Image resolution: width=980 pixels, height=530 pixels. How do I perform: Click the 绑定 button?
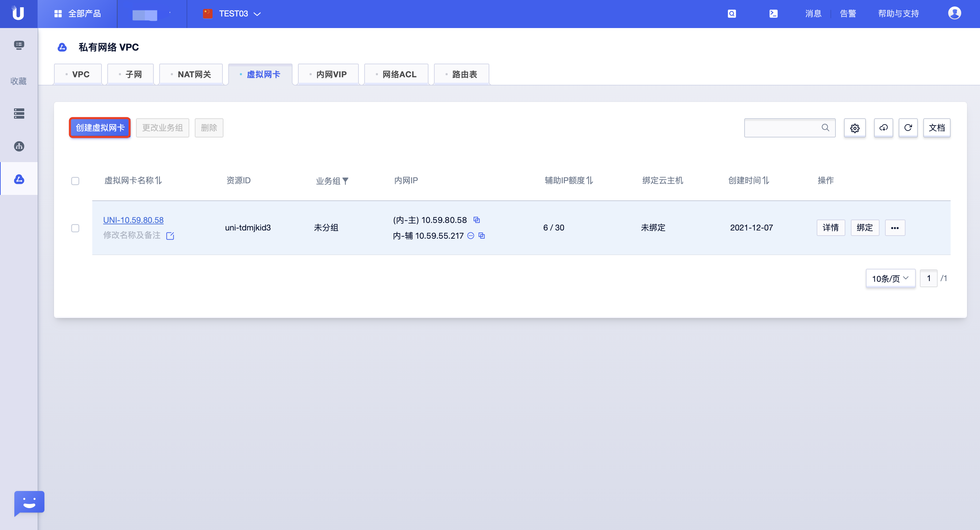coord(865,228)
